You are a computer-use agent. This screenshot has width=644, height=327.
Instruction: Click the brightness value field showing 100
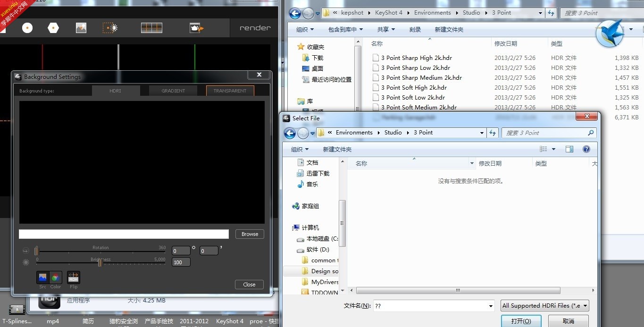pyautogui.click(x=181, y=262)
